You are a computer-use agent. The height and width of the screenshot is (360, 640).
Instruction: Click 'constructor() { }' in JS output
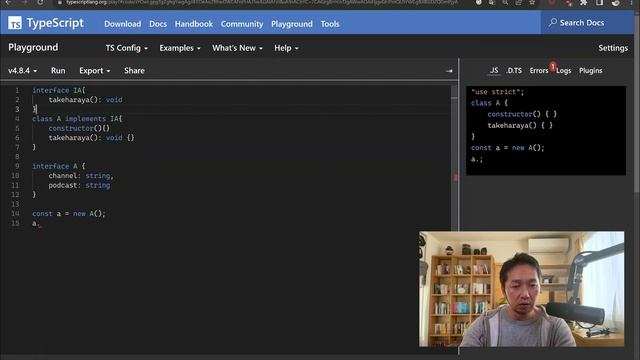522,114
